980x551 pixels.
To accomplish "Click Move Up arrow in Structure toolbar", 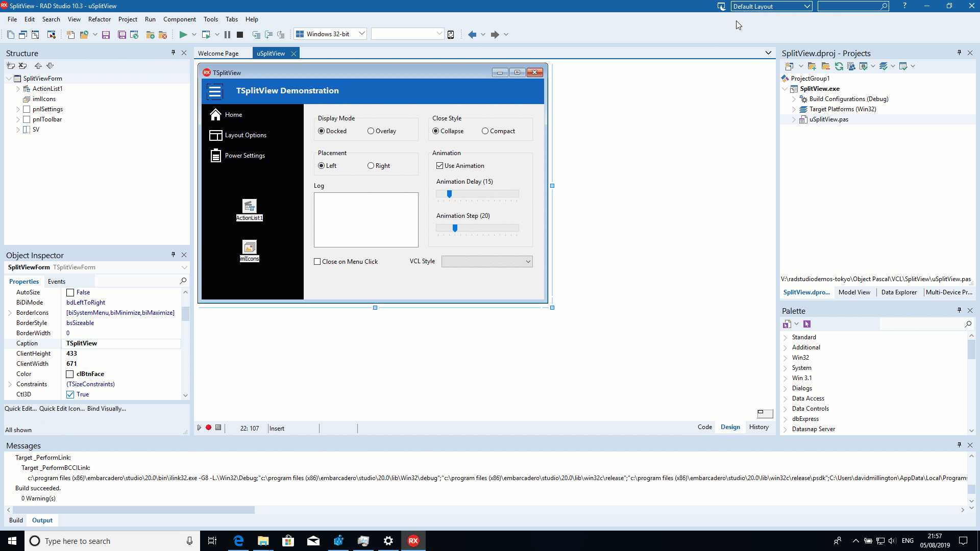I will (38, 66).
